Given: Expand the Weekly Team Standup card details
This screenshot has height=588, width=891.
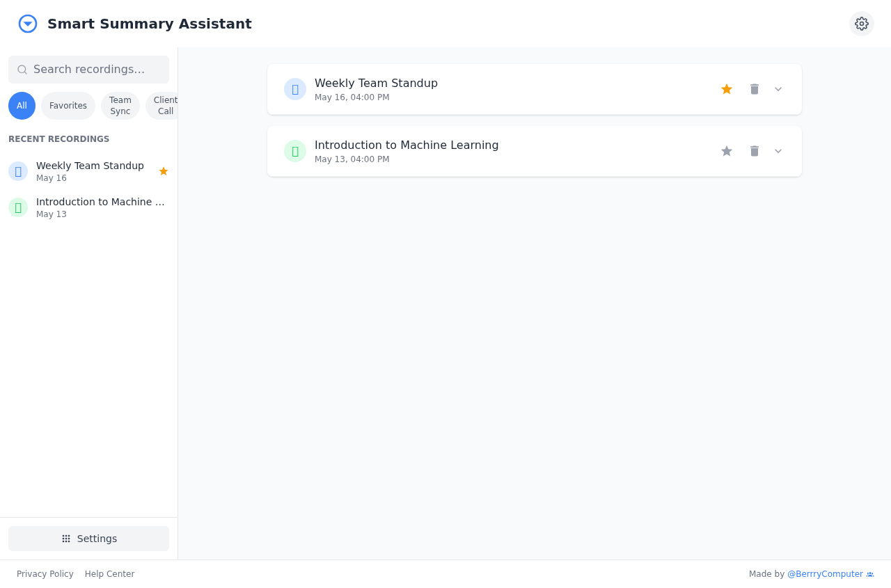Looking at the screenshot, I should coord(778,89).
